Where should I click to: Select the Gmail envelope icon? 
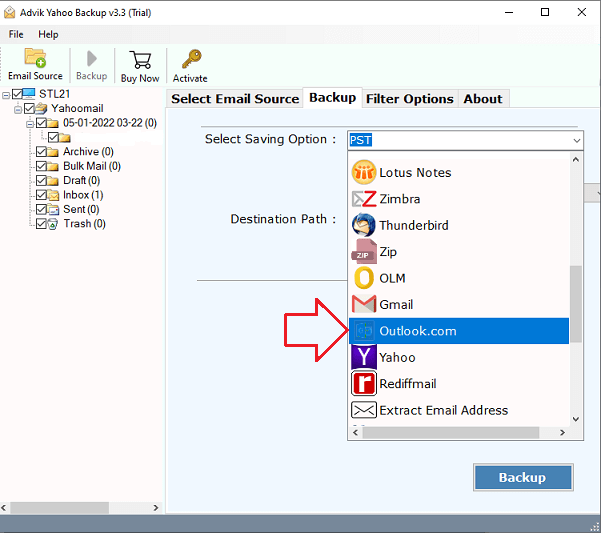click(x=363, y=304)
